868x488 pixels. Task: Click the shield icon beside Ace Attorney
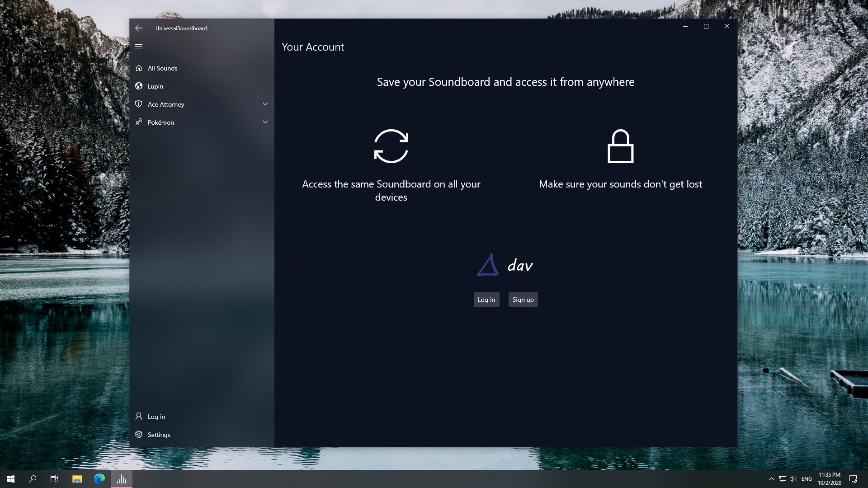tap(139, 104)
